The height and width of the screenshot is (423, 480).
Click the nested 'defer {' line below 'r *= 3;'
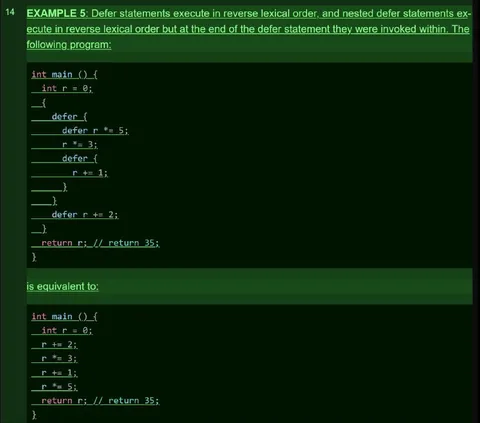(80, 158)
